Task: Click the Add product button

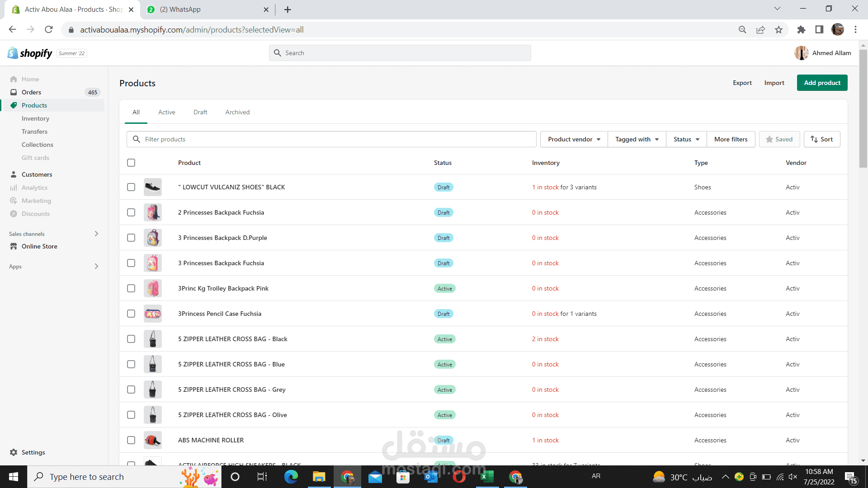Action: pyautogui.click(x=822, y=83)
